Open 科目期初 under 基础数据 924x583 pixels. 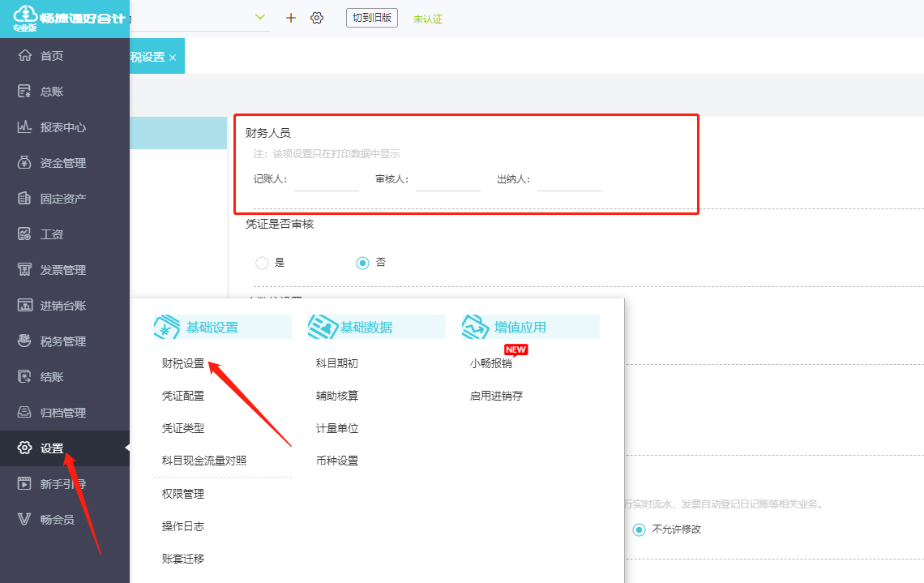coord(337,364)
